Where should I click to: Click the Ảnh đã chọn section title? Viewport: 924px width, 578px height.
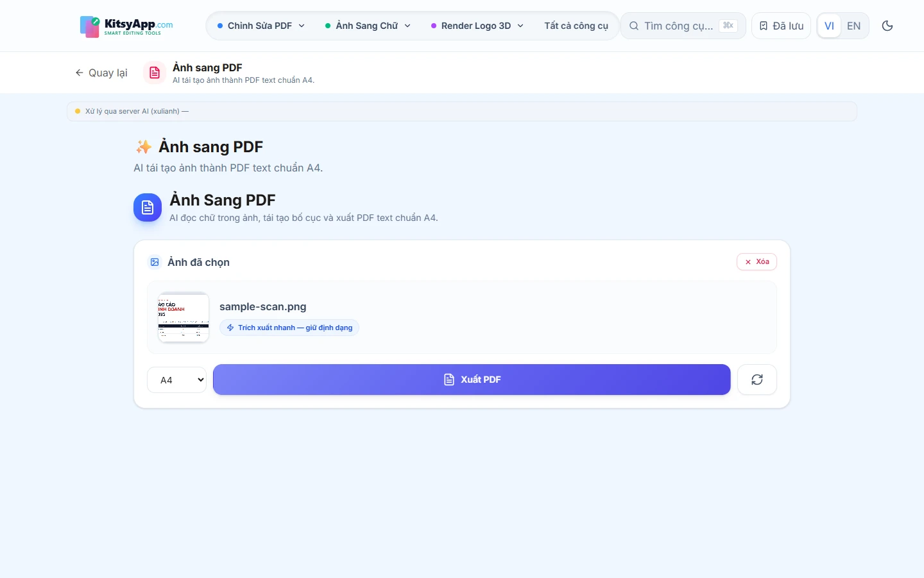(x=199, y=262)
